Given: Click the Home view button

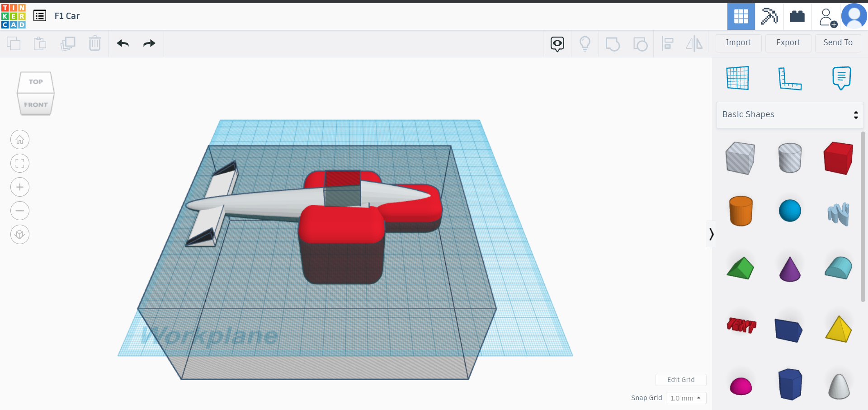Looking at the screenshot, I should click(x=20, y=140).
